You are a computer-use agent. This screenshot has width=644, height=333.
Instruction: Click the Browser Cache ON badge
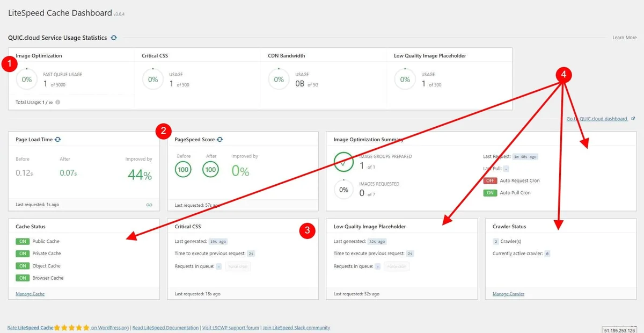click(x=23, y=278)
